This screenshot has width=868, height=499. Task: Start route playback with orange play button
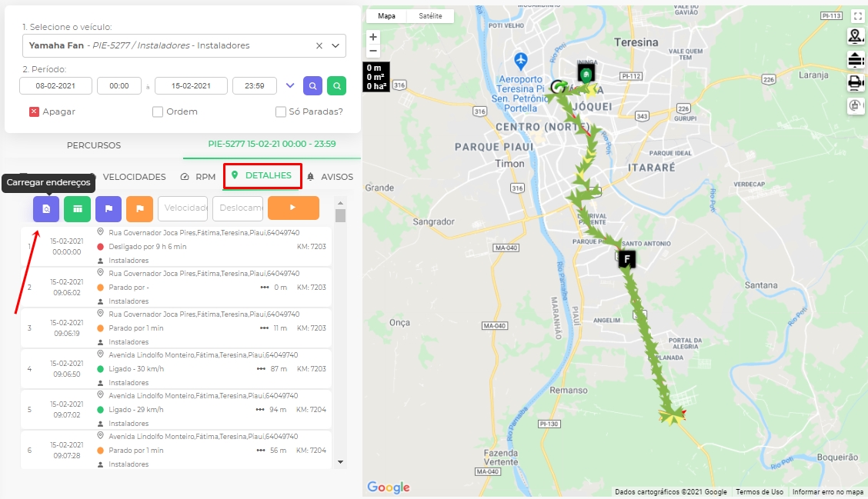(x=293, y=208)
